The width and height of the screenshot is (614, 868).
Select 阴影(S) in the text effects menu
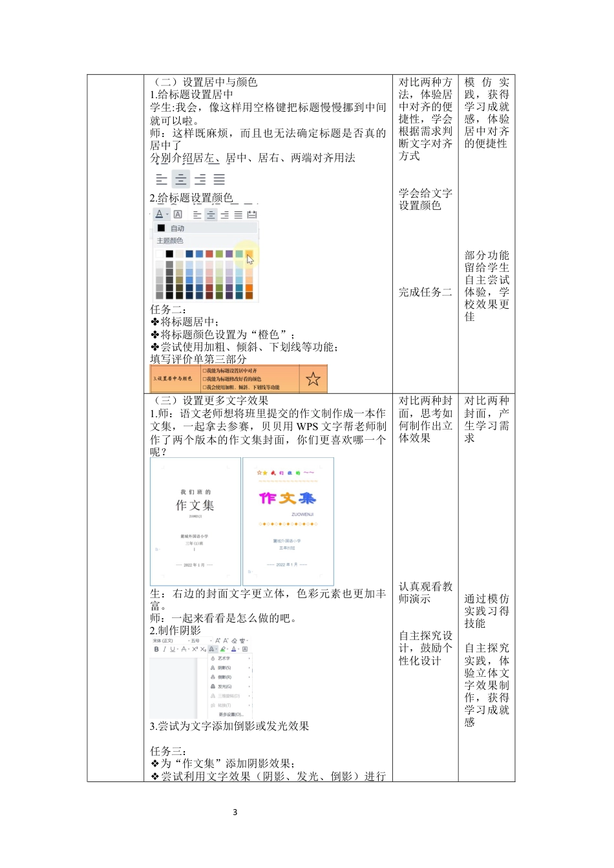pyautogui.click(x=226, y=668)
